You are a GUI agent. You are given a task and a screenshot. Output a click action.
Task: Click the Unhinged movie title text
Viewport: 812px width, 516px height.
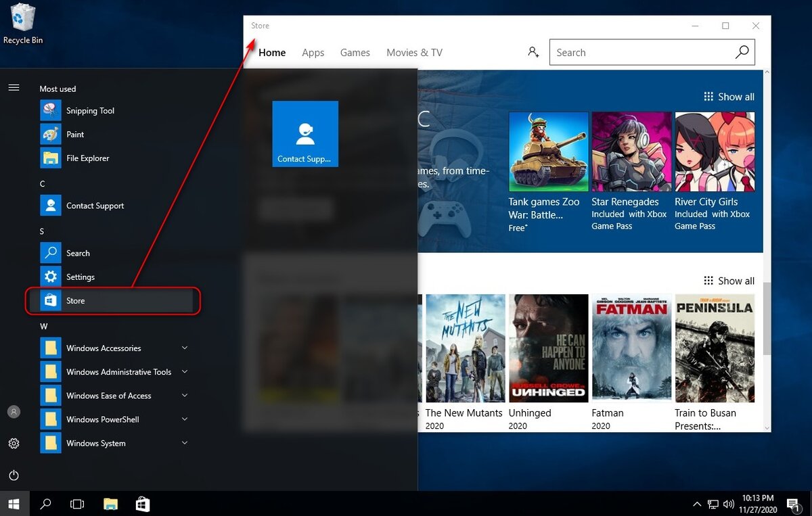tap(530, 413)
